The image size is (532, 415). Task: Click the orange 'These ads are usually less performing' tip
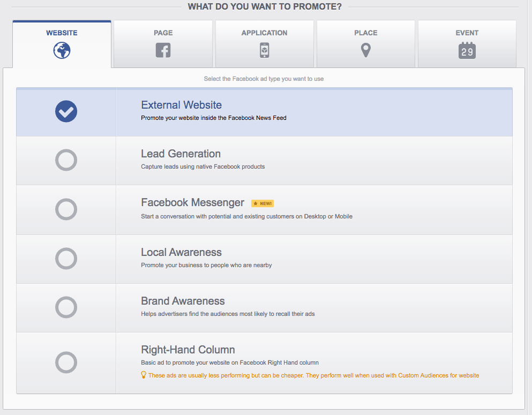313,376
